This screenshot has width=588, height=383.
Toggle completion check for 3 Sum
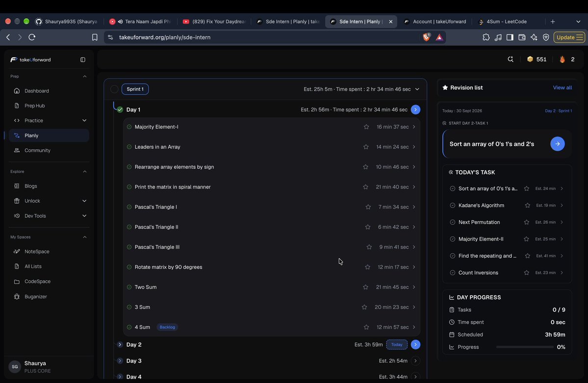129,307
